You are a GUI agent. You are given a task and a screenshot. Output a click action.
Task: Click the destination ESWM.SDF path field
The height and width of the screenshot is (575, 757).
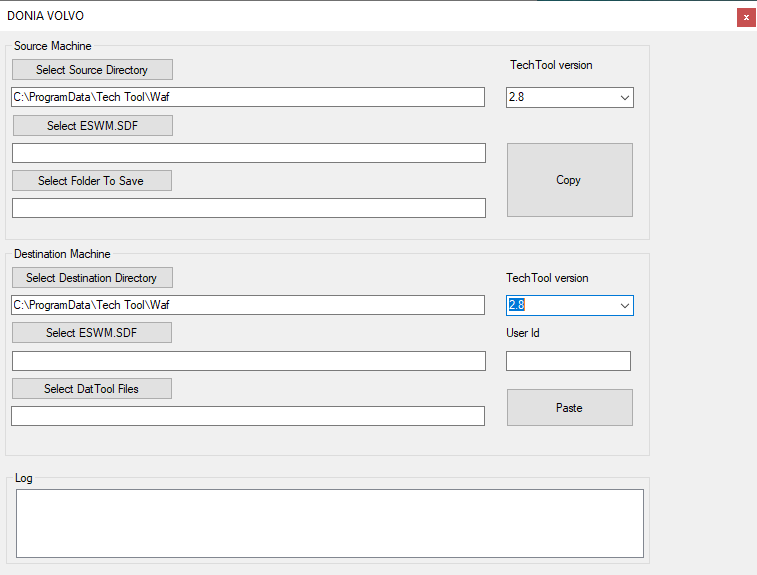pos(249,361)
